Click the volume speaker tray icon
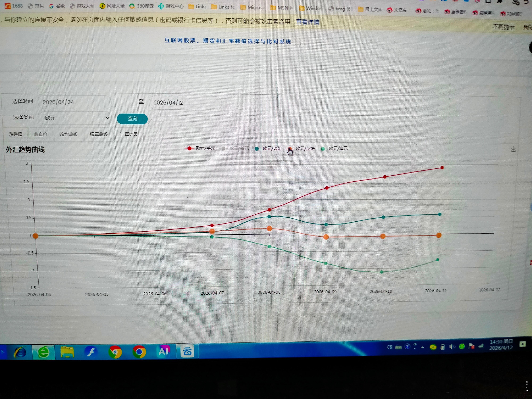 tap(452, 347)
